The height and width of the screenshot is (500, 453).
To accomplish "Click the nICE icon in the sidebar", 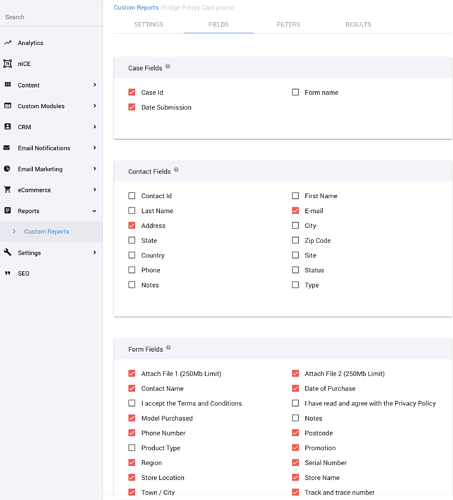I will coord(7,64).
